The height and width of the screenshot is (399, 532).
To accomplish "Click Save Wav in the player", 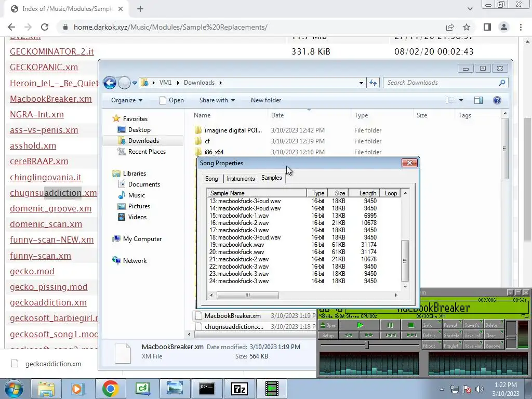I will (x=473, y=345).
